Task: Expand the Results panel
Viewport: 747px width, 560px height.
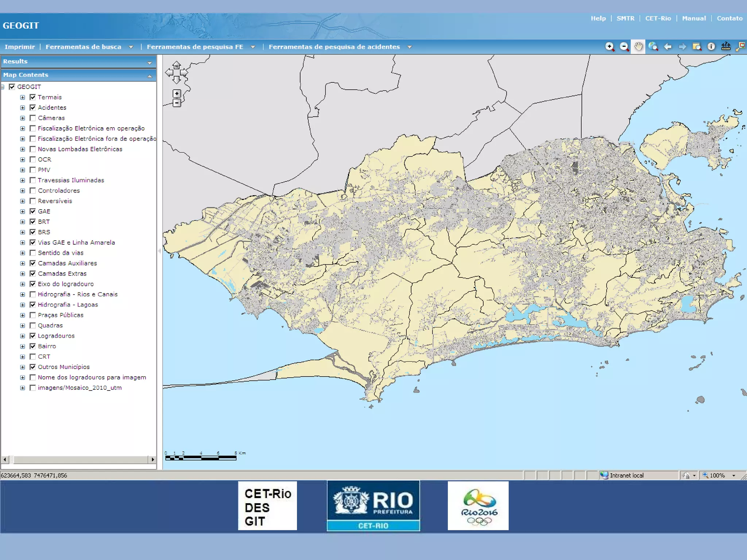Action: coord(149,63)
